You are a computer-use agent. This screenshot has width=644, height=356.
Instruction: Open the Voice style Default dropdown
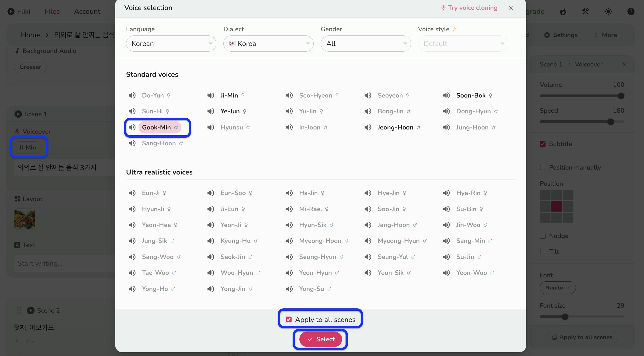click(x=463, y=44)
